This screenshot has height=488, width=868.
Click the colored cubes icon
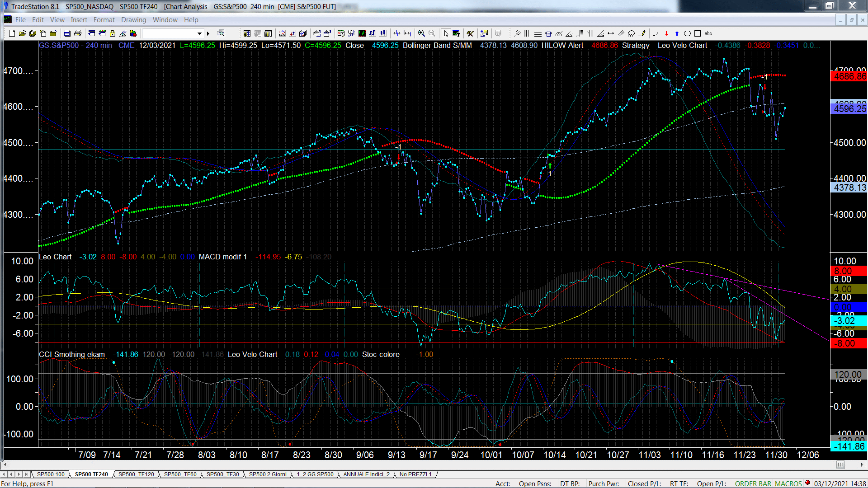133,33
